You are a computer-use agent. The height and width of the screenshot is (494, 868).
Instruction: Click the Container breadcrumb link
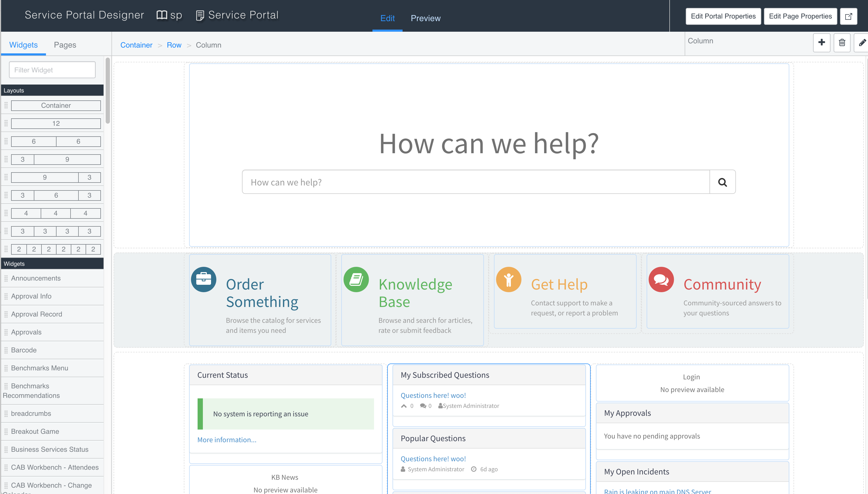coord(136,45)
